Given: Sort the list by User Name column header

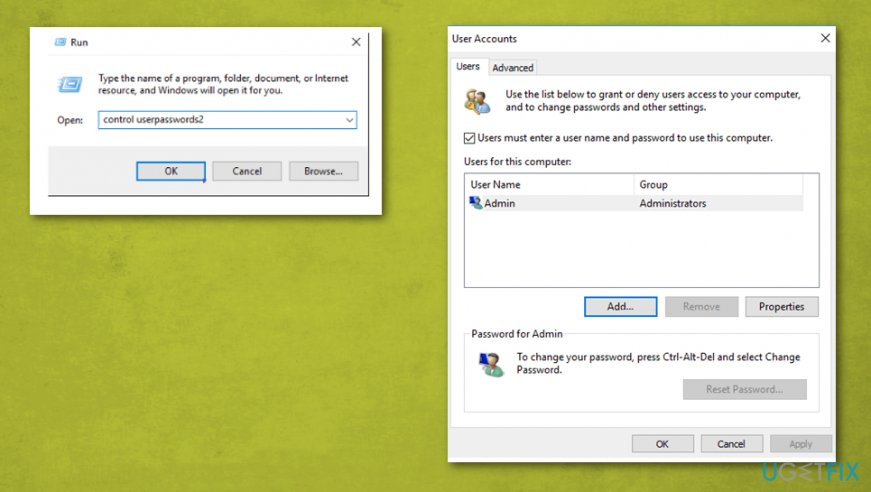Looking at the screenshot, I should click(549, 185).
